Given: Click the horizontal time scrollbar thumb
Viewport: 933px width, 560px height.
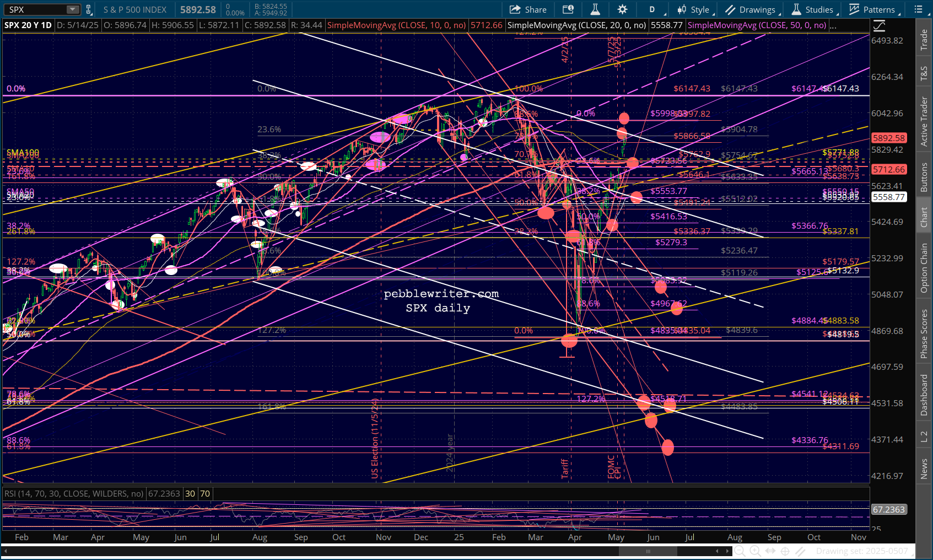Looking at the screenshot, I should [x=648, y=551].
